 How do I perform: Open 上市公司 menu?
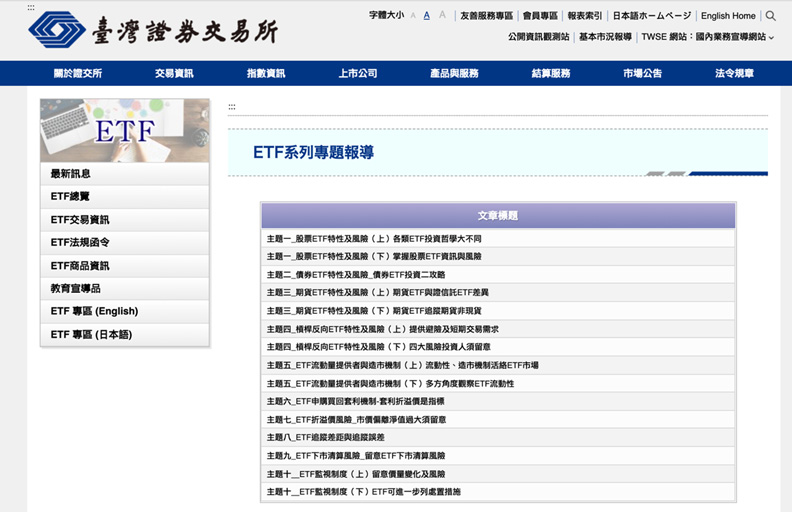pos(358,73)
